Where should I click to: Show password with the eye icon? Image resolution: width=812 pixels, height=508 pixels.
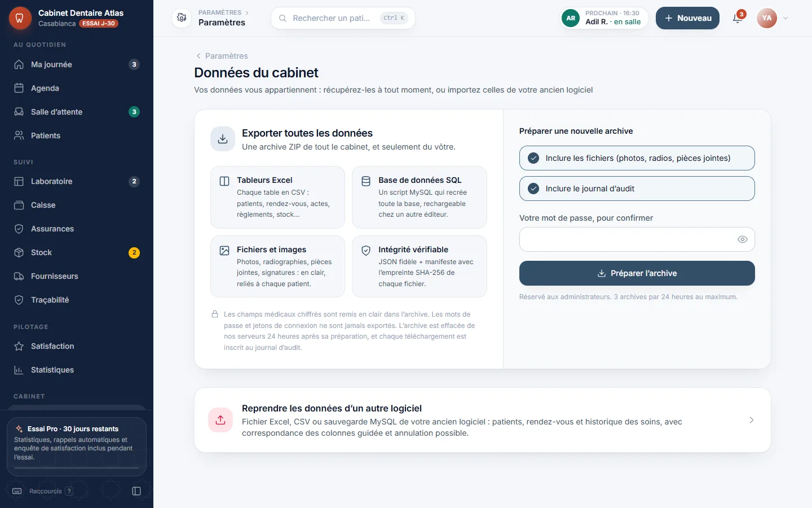743,239
